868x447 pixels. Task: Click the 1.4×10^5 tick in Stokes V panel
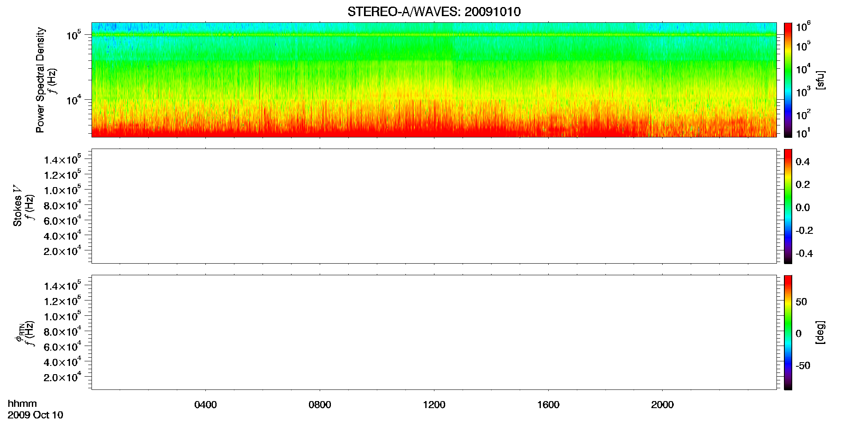[62, 159]
